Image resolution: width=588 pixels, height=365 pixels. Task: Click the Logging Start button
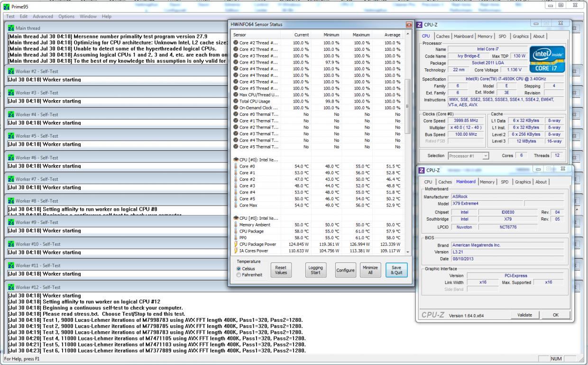point(315,271)
